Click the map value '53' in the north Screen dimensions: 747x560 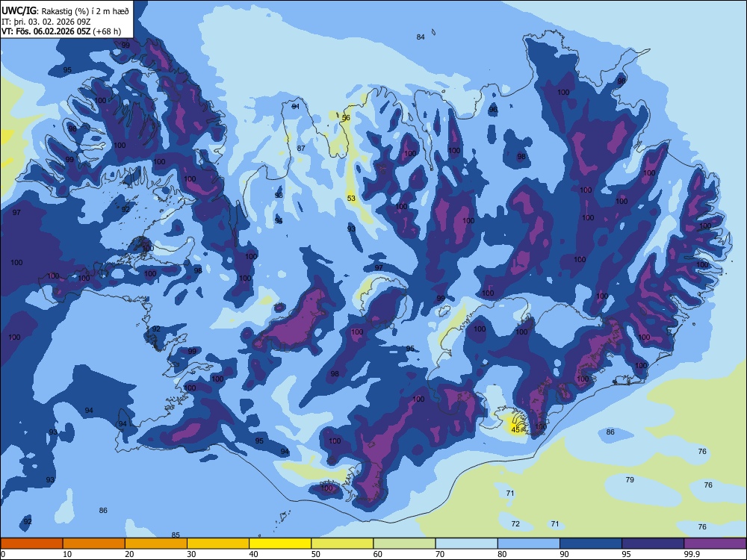tap(351, 198)
